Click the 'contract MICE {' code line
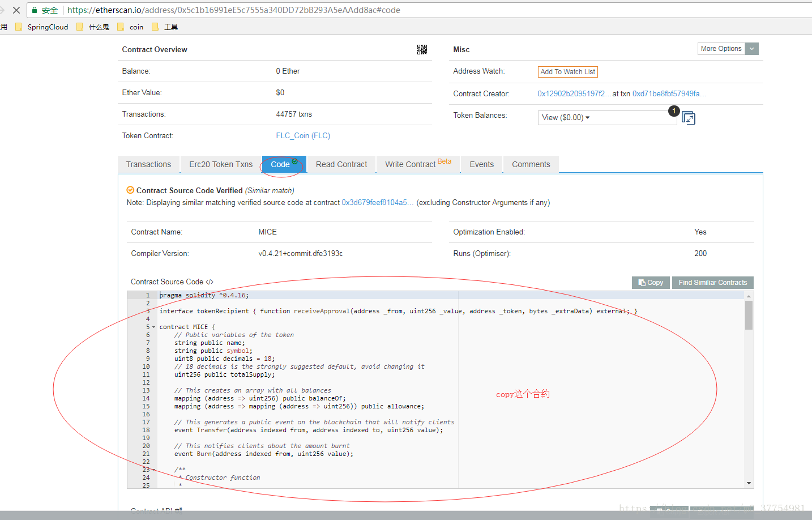 pos(187,327)
